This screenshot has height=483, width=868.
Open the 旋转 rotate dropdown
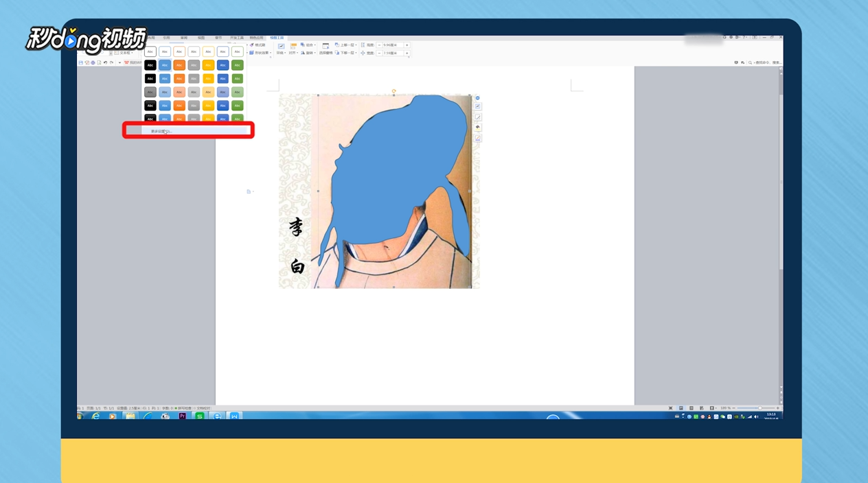[307, 53]
